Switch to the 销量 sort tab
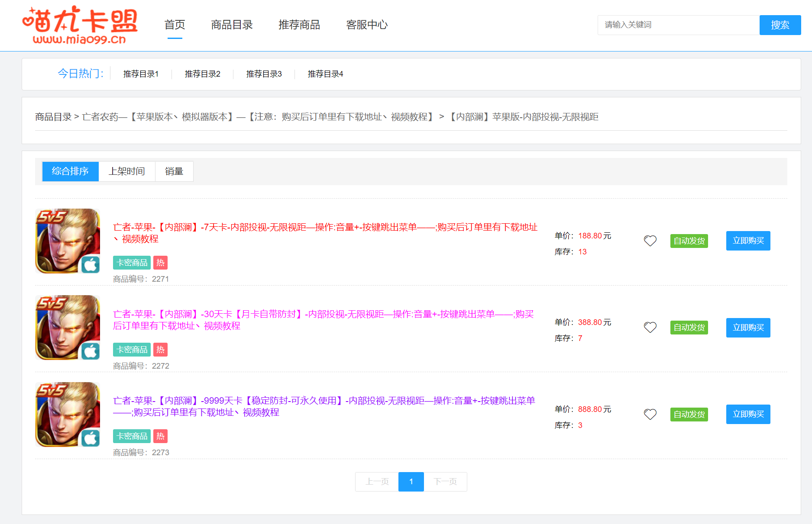 point(174,171)
